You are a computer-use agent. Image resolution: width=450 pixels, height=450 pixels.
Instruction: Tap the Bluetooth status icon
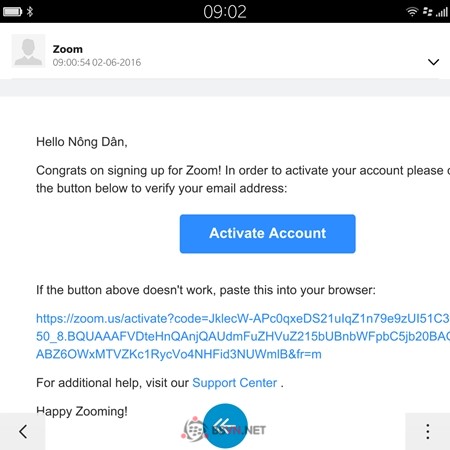(x=30, y=12)
